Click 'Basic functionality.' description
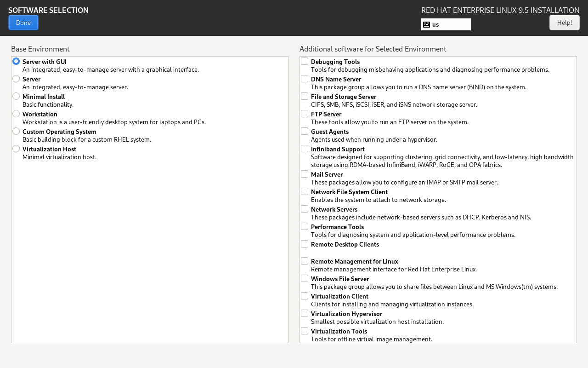The height and width of the screenshot is (368, 588). (48, 104)
